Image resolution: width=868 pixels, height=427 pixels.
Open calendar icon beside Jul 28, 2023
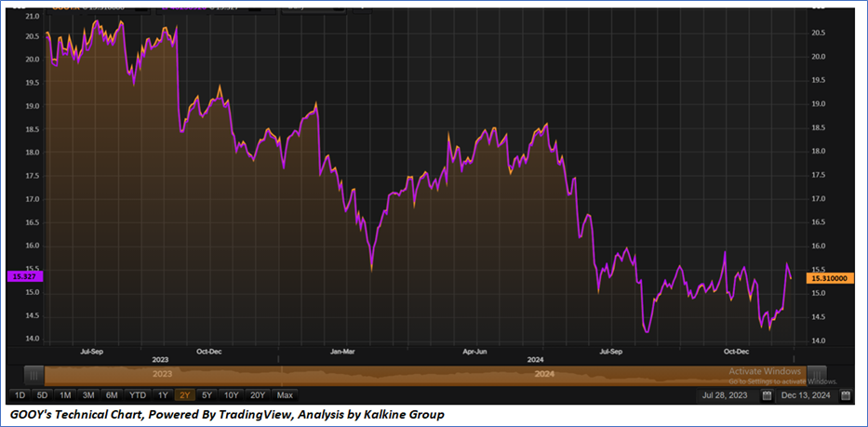point(767,395)
